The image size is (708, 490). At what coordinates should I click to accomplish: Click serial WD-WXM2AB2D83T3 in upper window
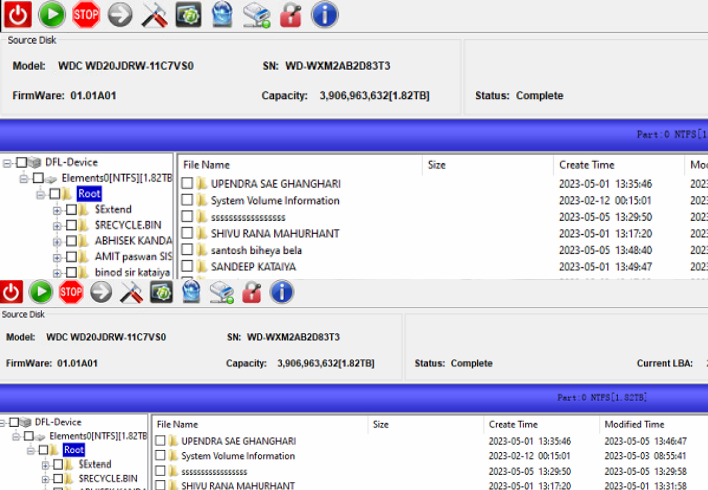pos(338,66)
